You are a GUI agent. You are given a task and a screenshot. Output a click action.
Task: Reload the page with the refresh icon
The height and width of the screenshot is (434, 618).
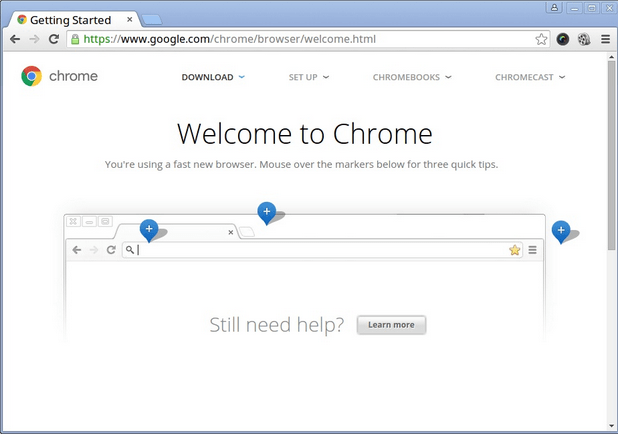point(54,39)
